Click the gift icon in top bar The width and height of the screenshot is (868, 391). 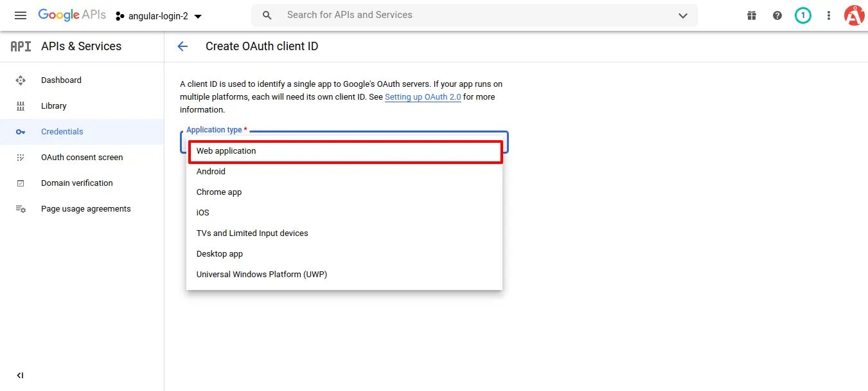click(x=752, y=15)
